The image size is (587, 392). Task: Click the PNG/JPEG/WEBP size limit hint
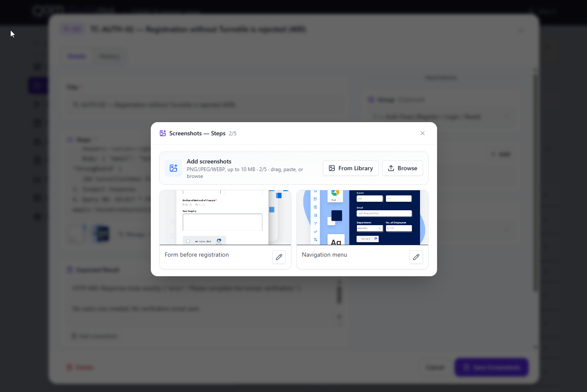click(x=245, y=172)
